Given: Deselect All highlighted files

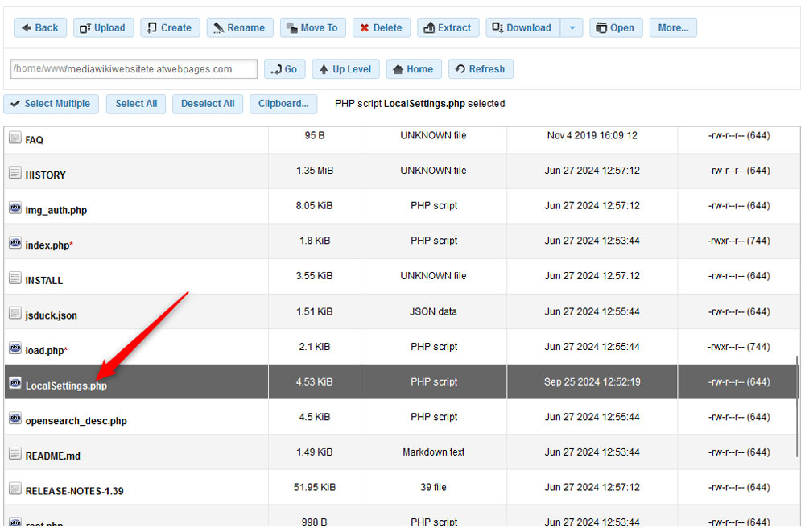Looking at the screenshot, I should (x=208, y=103).
